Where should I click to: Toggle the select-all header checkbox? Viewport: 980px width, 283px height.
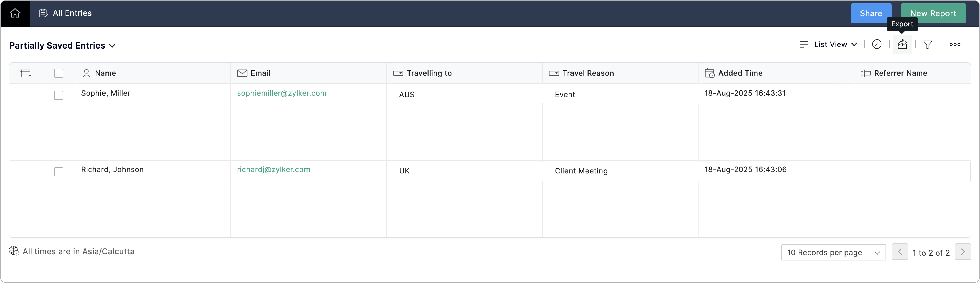coord(59,73)
